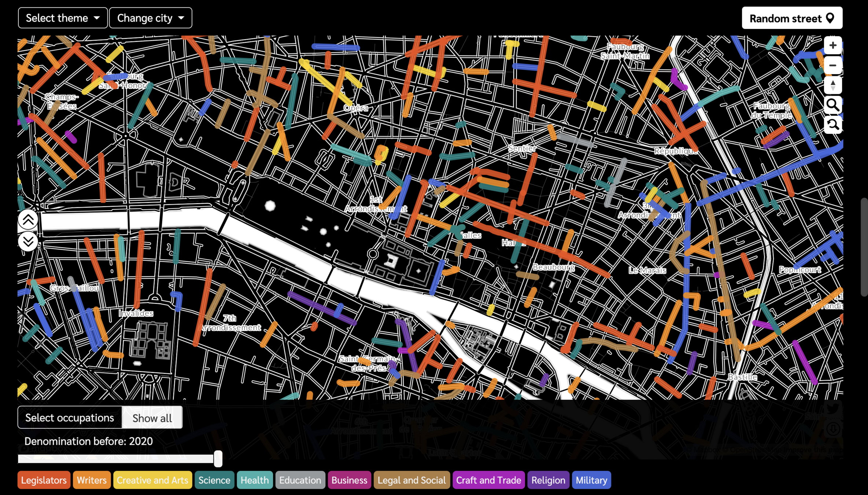Click the Random street button

792,18
